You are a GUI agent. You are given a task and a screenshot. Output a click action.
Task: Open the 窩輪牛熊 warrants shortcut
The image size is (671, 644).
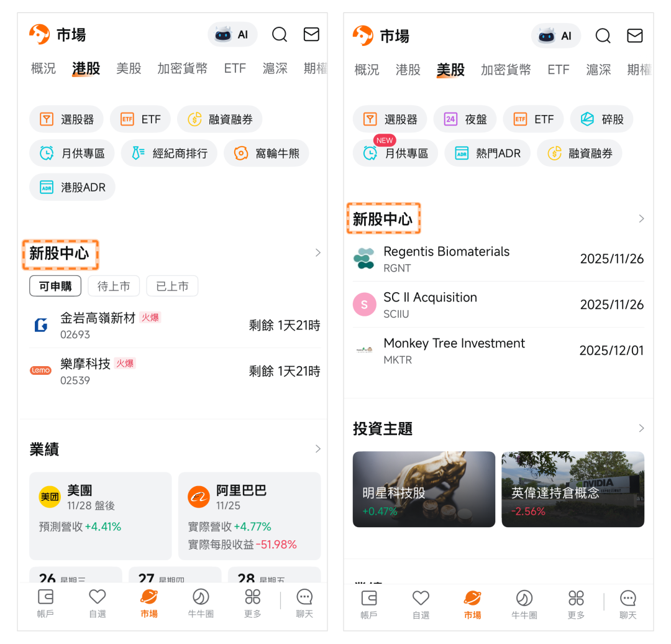coord(266,153)
